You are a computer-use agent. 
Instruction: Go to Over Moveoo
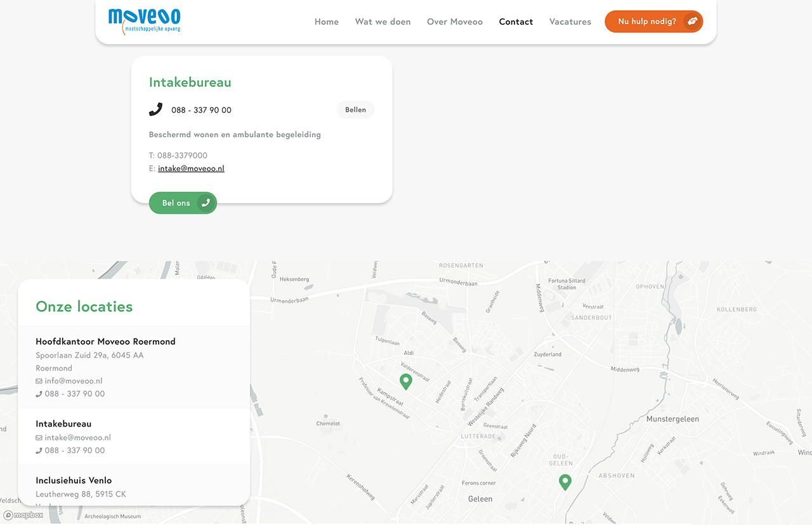tap(455, 22)
